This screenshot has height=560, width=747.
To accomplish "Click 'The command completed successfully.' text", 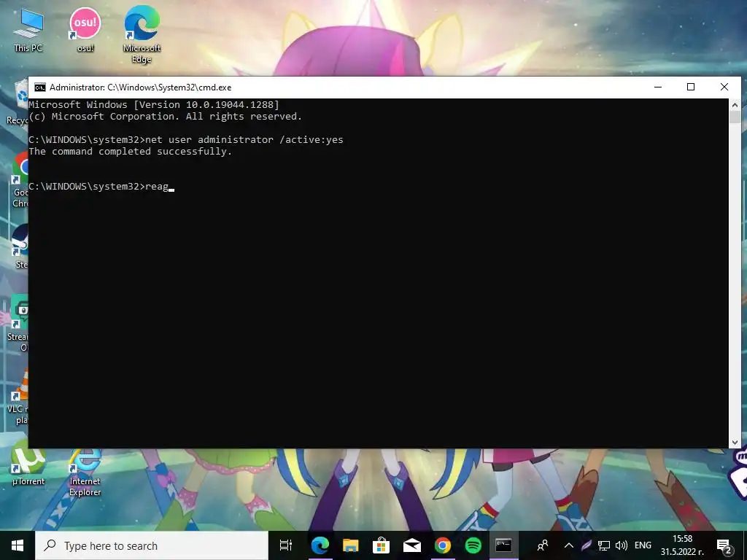I will pos(130,152).
